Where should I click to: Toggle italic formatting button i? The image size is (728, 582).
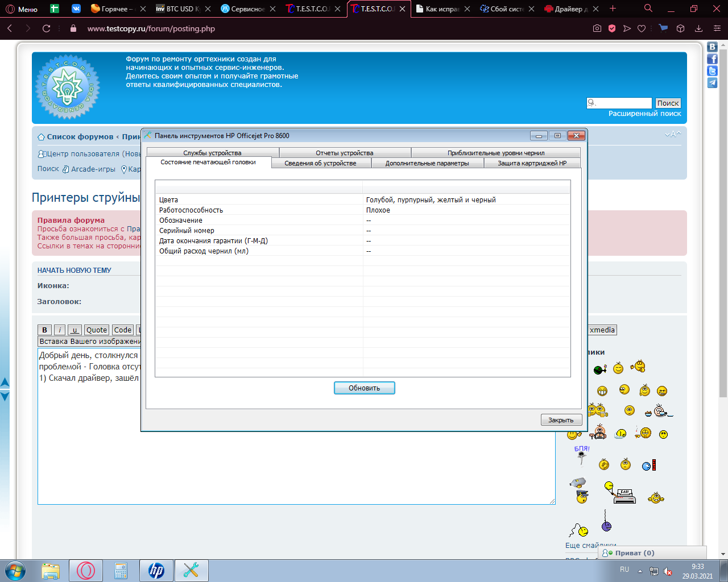[60, 330]
